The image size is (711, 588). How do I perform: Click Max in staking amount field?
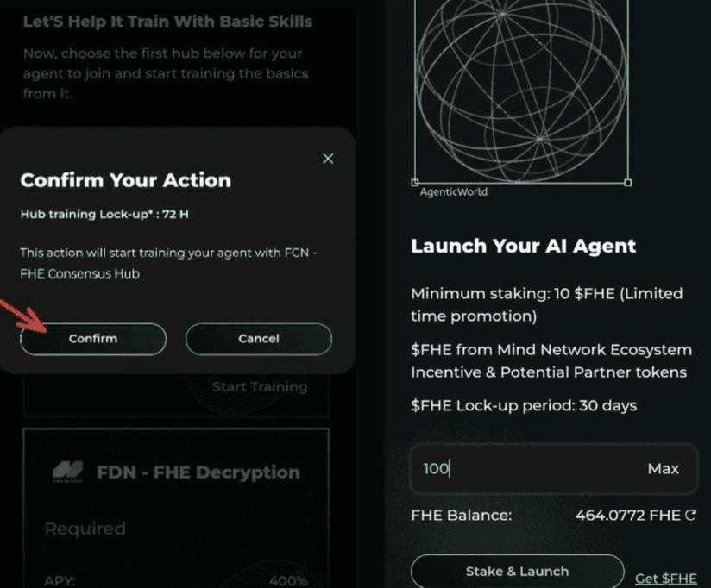(x=663, y=468)
